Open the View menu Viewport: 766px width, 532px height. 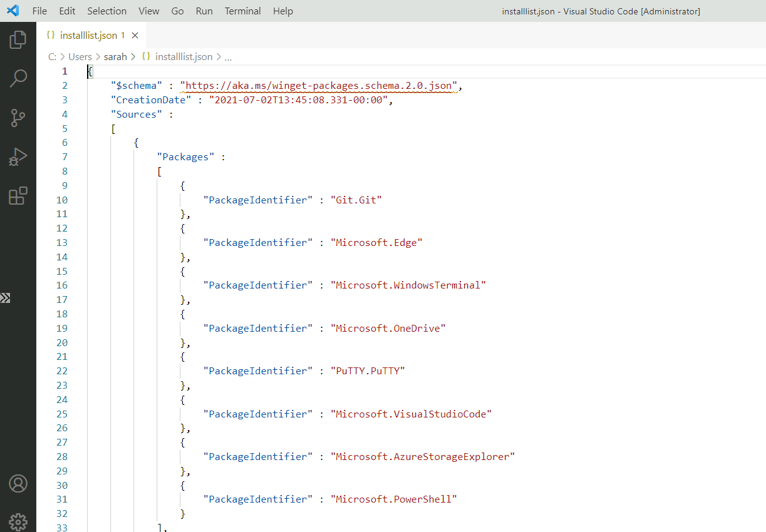pyautogui.click(x=149, y=11)
